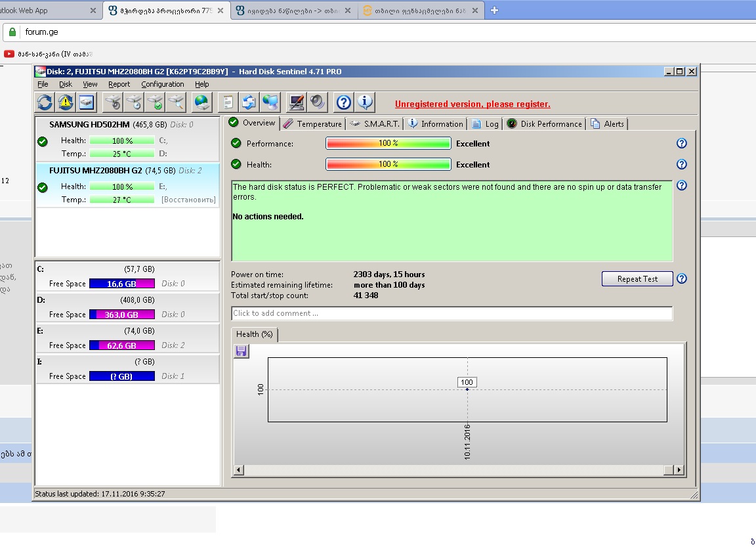Open the Configuration menu

[x=162, y=84]
